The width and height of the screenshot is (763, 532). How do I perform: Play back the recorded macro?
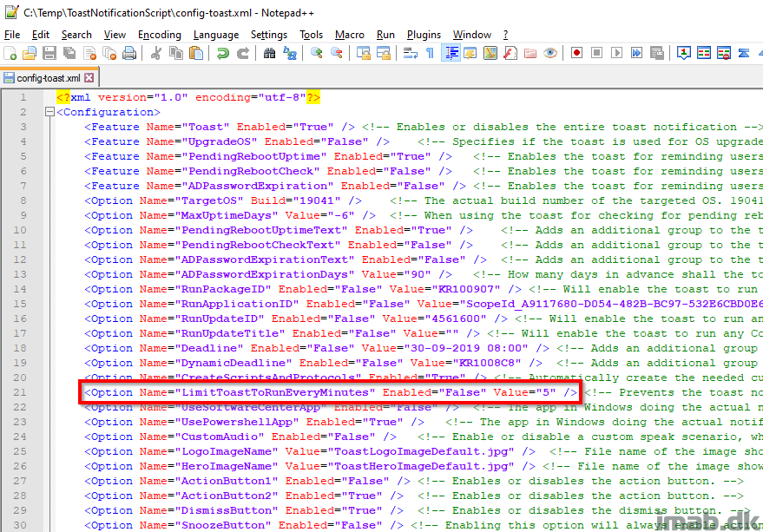(616, 53)
